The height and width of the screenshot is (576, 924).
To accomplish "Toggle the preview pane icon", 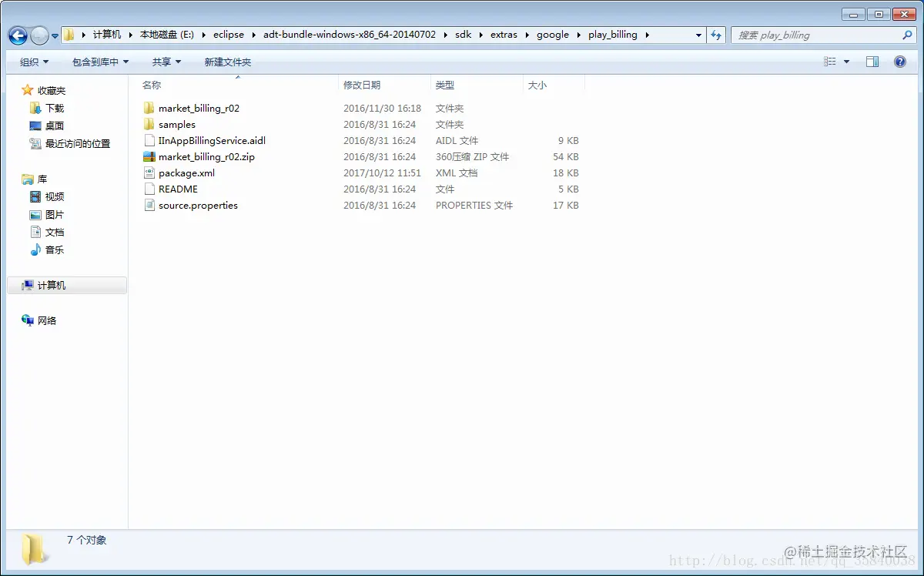I will pos(872,62).
